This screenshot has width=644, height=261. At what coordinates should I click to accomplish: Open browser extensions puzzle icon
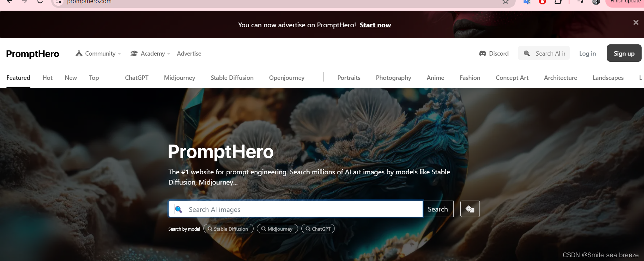(x=558, y=1)
